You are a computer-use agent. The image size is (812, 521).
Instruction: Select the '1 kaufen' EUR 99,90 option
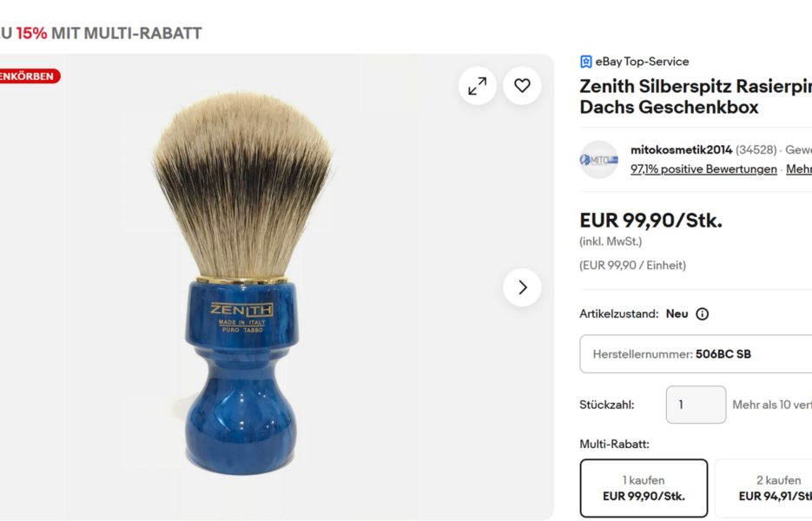pyautogui.click(x=644, y=488)
